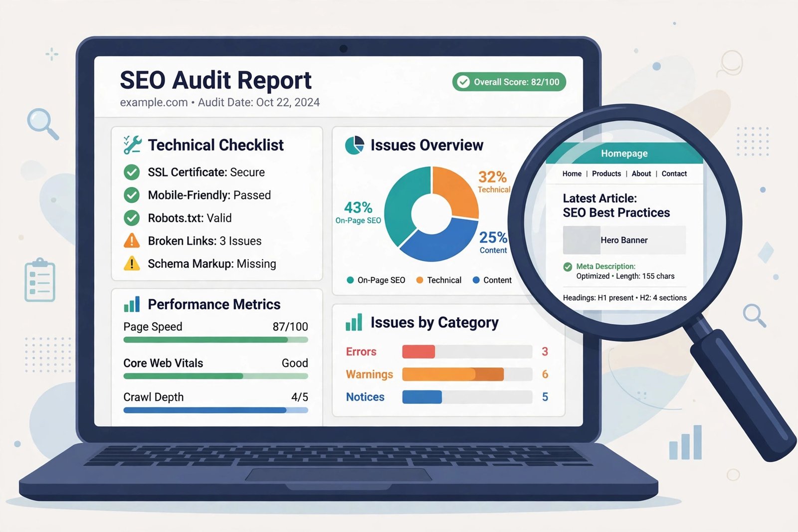The image size is (798, 532).
Task: Click the clipboard checklist icon left of laptop
Action: pos(40,280)
